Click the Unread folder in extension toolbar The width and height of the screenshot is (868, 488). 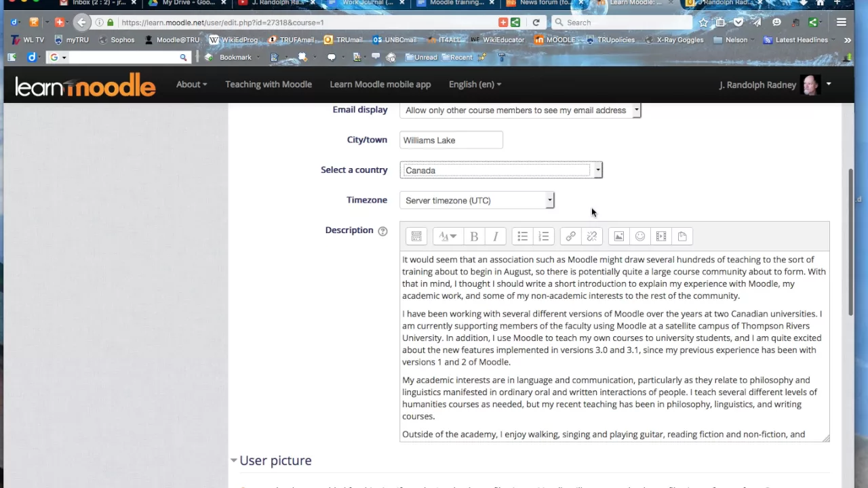coord(421,58)
